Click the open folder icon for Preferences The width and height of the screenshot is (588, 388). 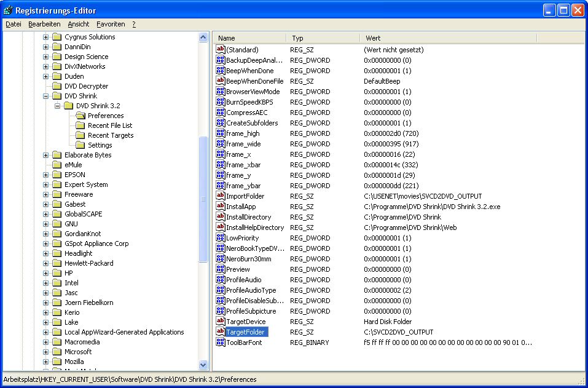(80, 116)
